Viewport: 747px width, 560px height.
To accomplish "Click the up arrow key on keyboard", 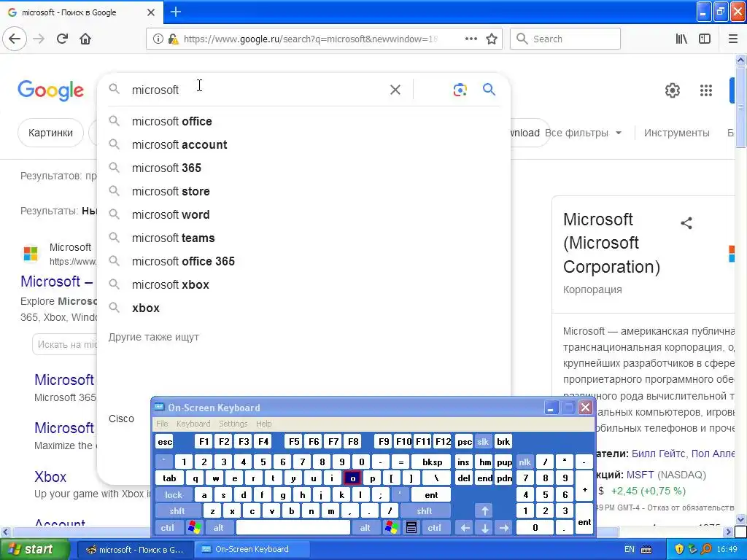I will pyautogui.click(x=484, y=511).
